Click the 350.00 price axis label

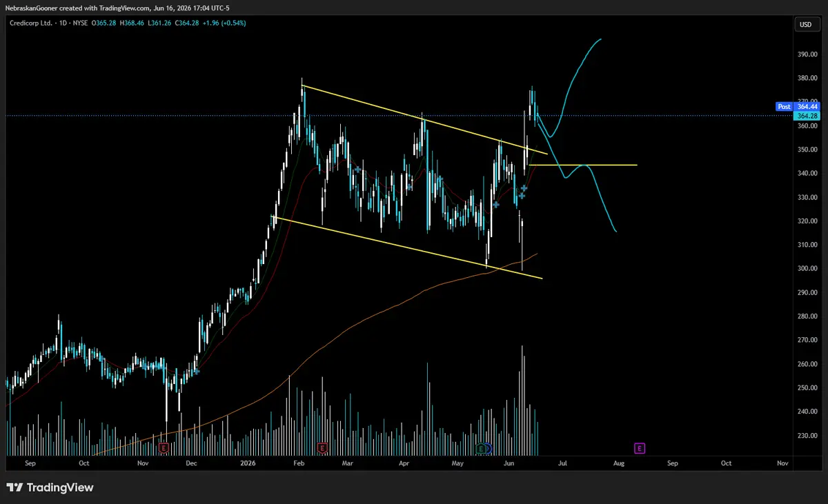pos(807,150)
